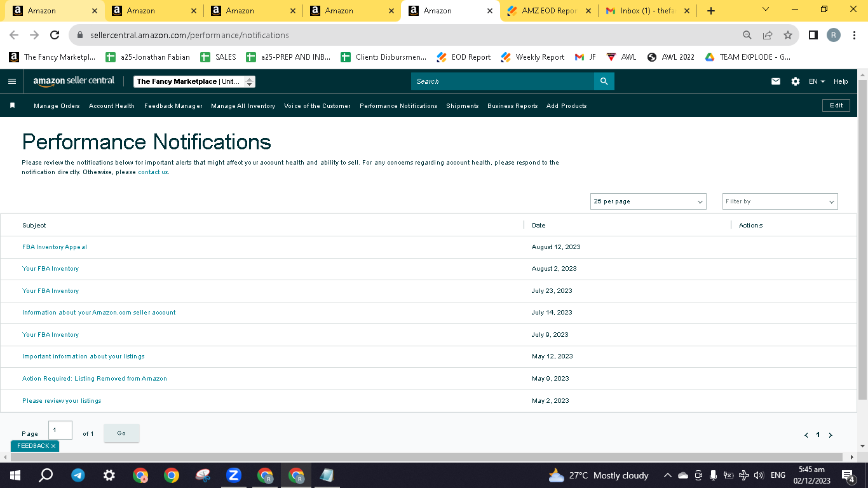Open Zoom from the taskbar
This screenshot has height=488, width=868.
point(233,475)
